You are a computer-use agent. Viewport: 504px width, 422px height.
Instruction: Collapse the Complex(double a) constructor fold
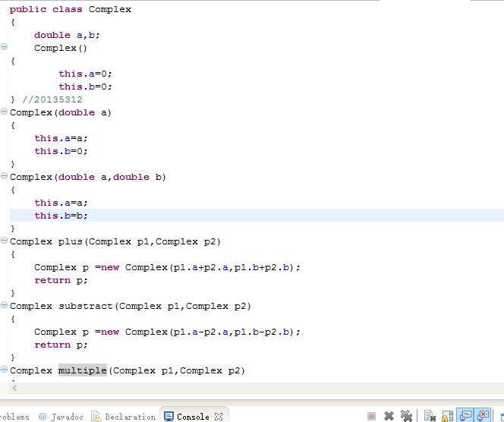point(4,112)
